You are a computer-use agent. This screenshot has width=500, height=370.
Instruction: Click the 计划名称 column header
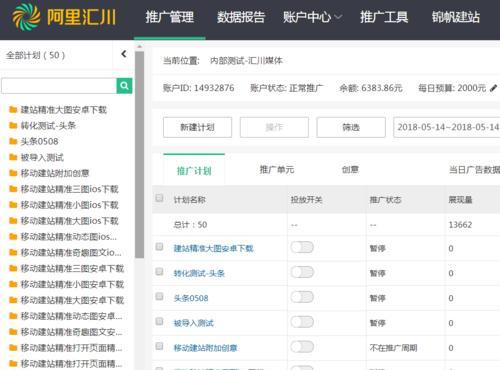tap(190, 200)
